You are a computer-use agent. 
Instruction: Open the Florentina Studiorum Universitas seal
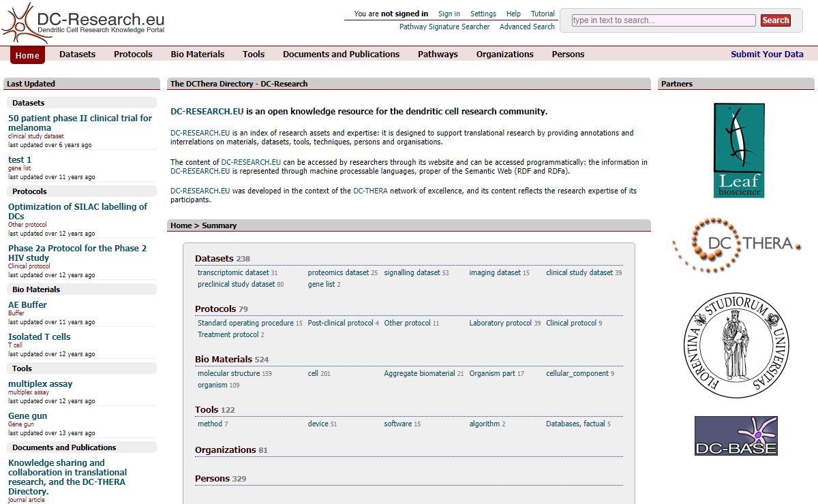tap(736, 345)
